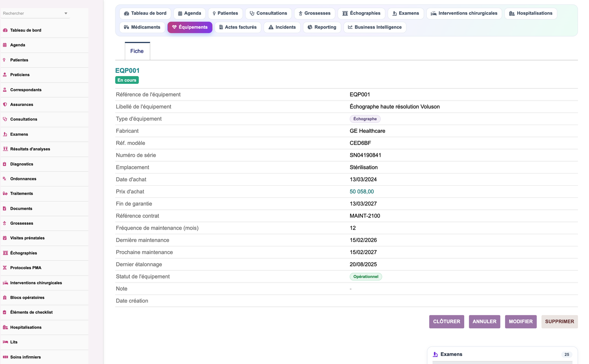Image resolution: width=589 pixels, height=364 pixels.
Task: Switch to Consultations top navigation item
Action: (x=268, y=13)
